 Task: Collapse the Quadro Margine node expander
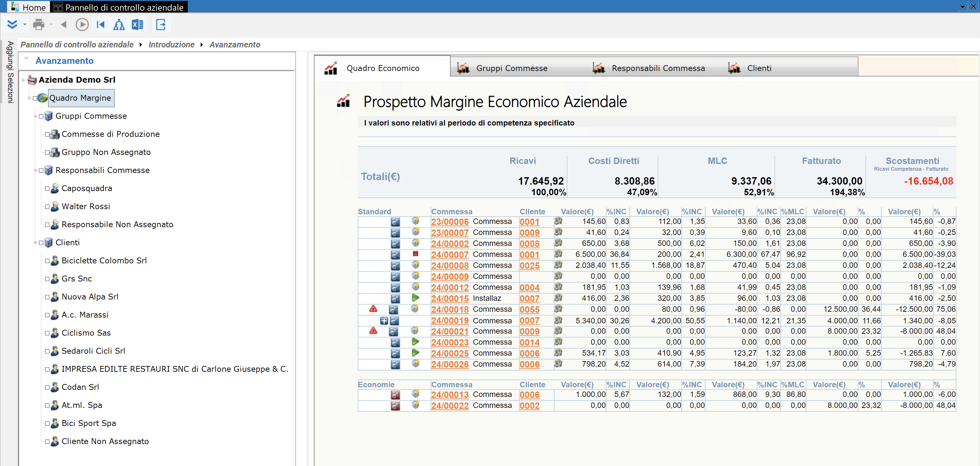pyautogui.click(x=29, y=98)
